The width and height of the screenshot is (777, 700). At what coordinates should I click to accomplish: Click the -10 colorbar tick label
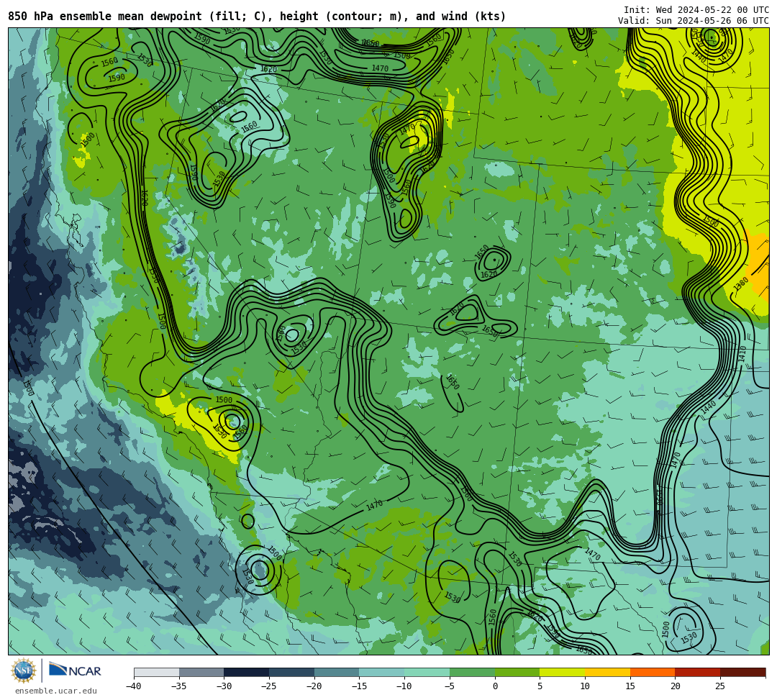coord(404,686)
